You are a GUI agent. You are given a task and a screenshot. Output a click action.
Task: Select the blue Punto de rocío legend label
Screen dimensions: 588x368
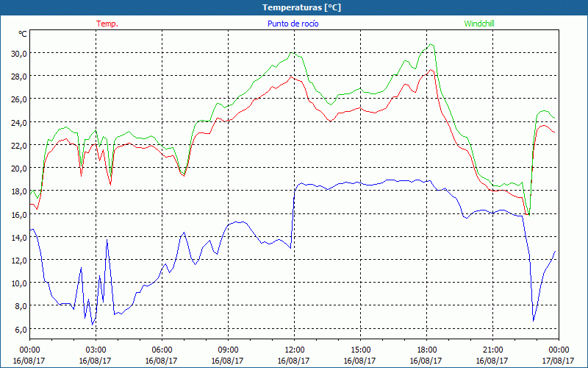(293, 24)
